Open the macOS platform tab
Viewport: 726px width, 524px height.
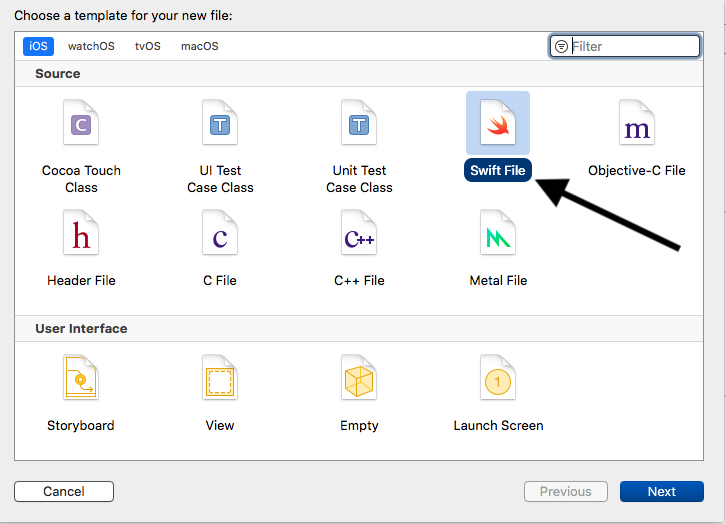click(x=200, y=46)
